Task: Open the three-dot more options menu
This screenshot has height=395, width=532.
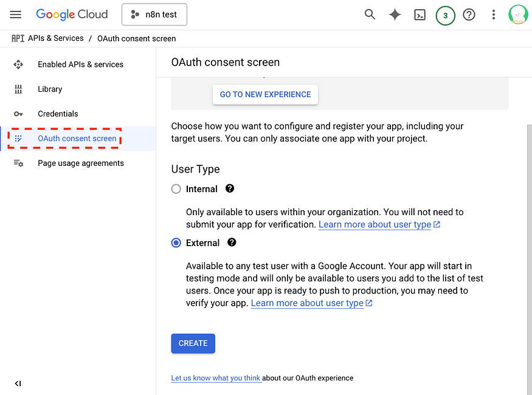Action: pyautogui.click(x=494, y=15)
